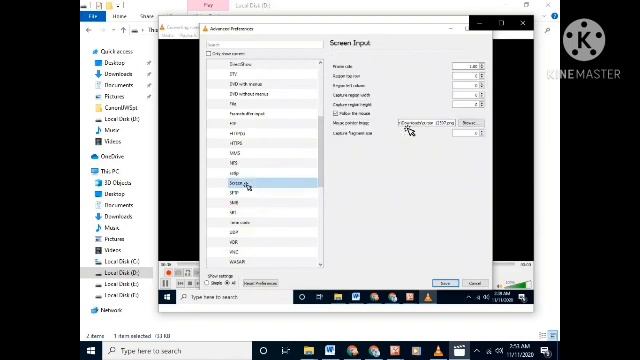Image resolution: width=640 pixels, height=360 pixels.
Task: Go back in File Explorer navigation
Action: coord(89,30)
